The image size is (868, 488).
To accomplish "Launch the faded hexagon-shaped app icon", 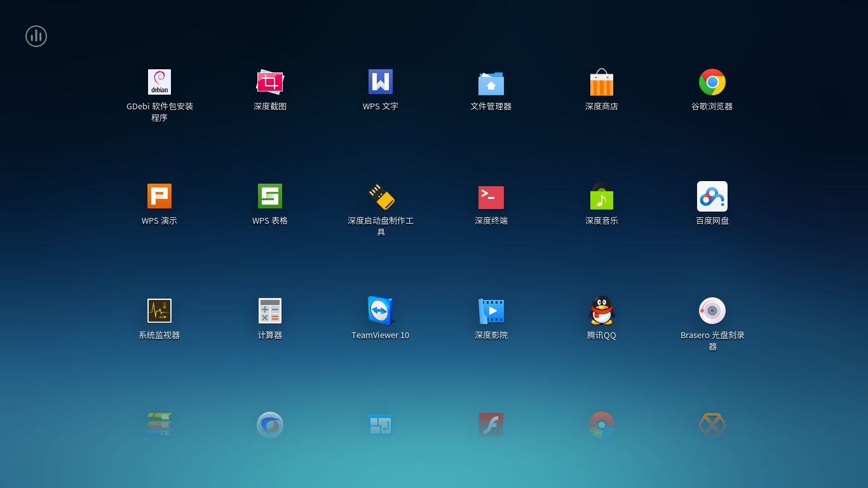I will point(712,424).
